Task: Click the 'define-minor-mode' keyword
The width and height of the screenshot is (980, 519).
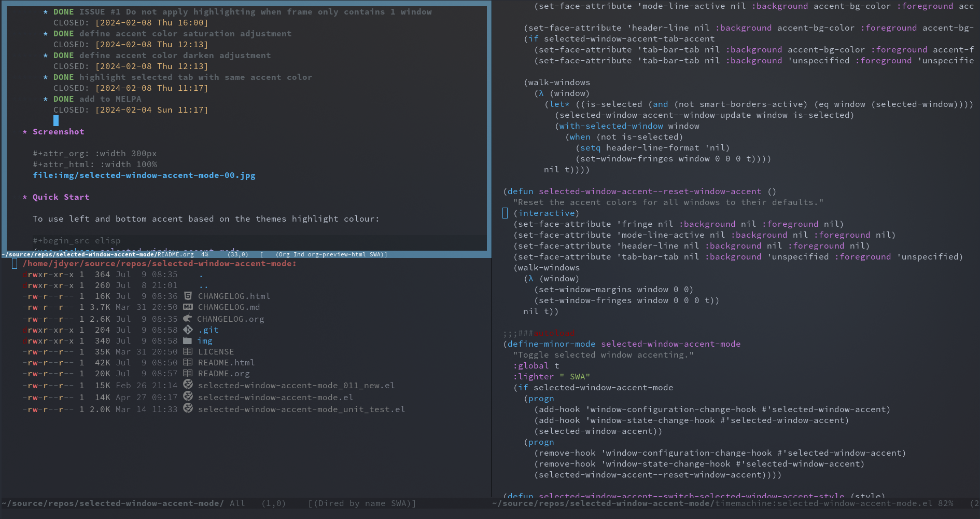Action: 552,344
